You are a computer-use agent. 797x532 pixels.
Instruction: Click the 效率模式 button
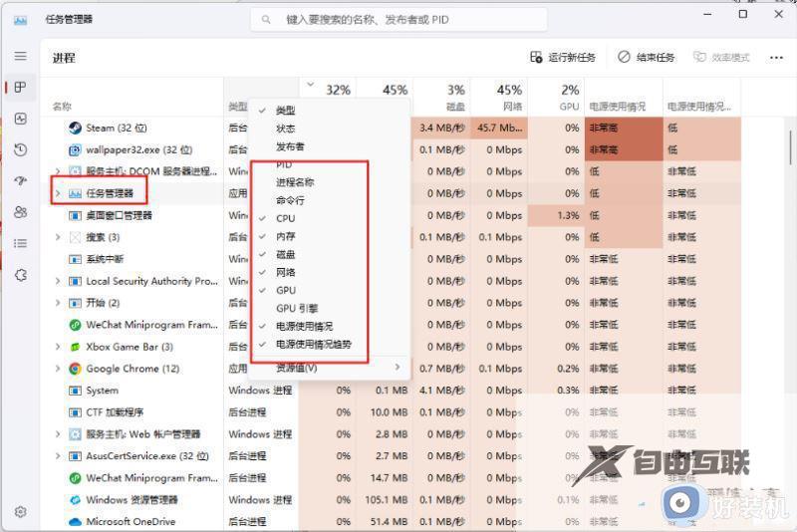click(x=721, y=58)
